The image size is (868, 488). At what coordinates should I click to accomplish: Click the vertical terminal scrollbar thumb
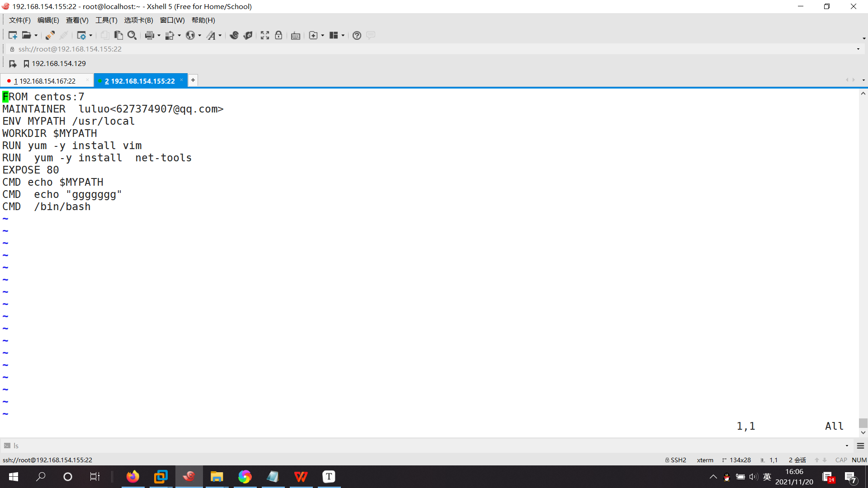coord(863,422)
